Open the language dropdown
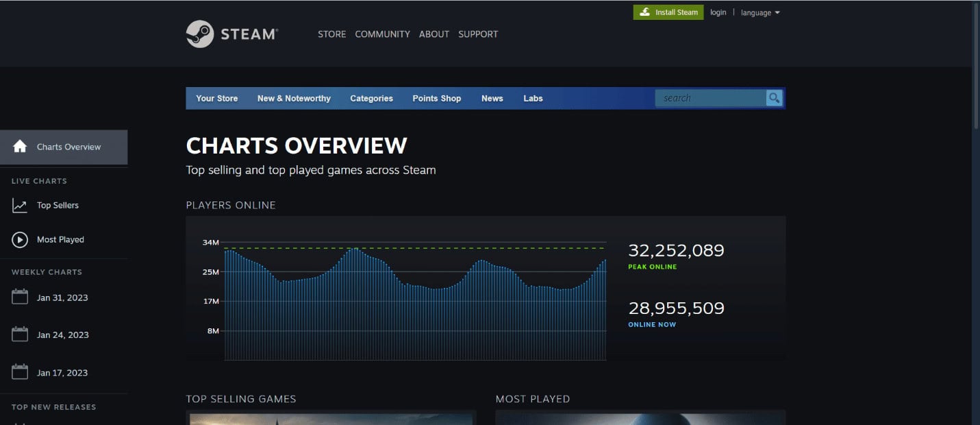This screenshot has height=425, width=980. 760,12
